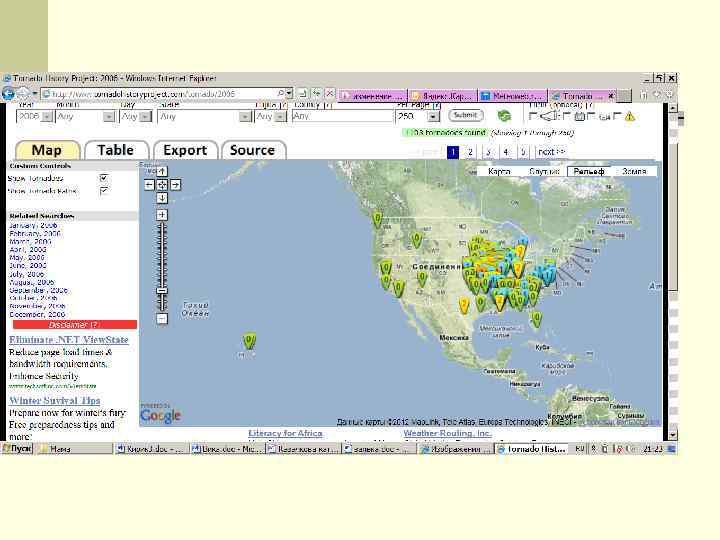The image size is (720, 540).
Task: Open the Tornado Hist... taskbar window button
Action: (x=532, y=449)
